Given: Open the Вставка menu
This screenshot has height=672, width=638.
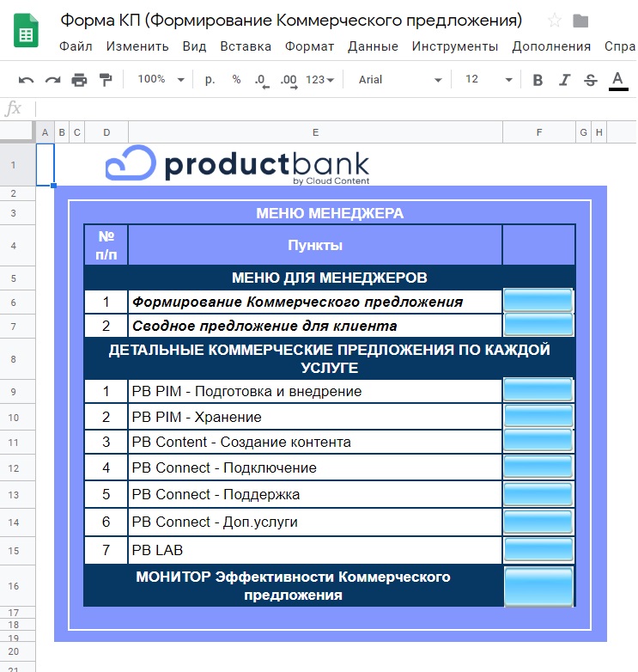Looking at the screenshot, I should (x=246, y=46).
